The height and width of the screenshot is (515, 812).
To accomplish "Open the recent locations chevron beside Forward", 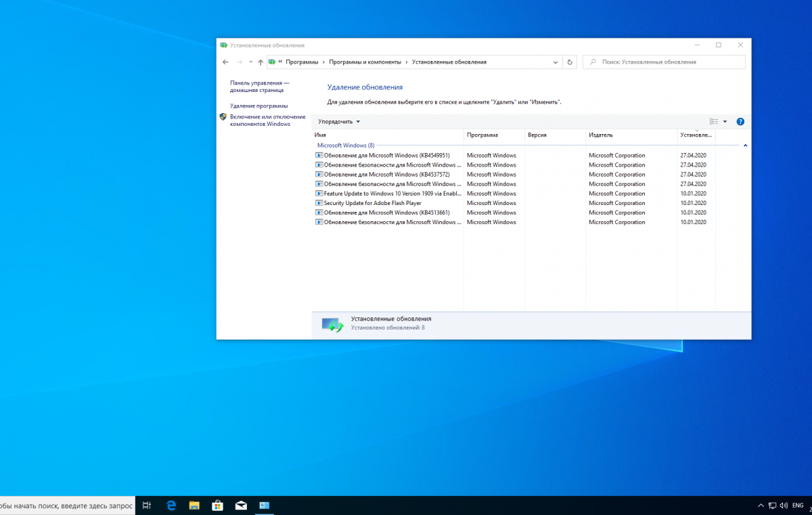I will [x=250, y=62].
